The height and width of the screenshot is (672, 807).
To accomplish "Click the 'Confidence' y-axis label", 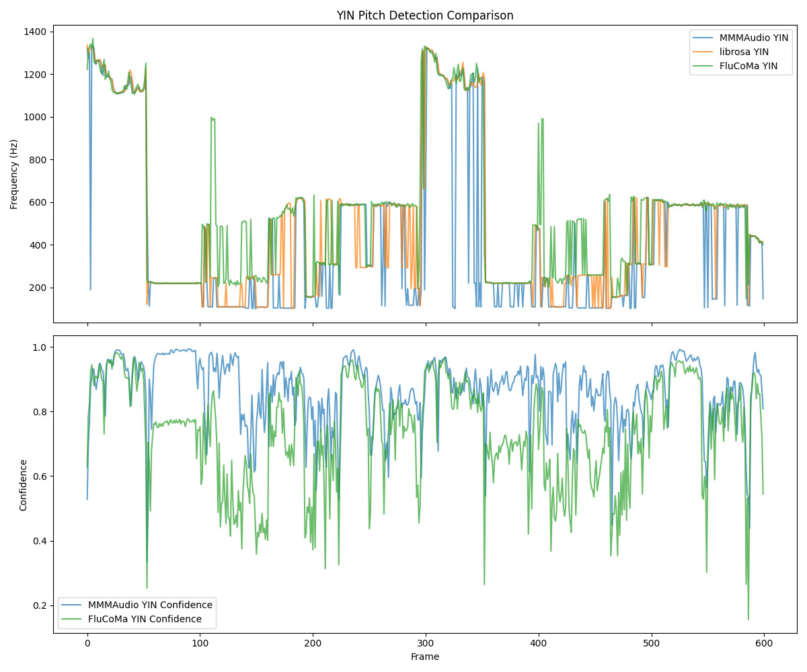I will coord(24,485).
